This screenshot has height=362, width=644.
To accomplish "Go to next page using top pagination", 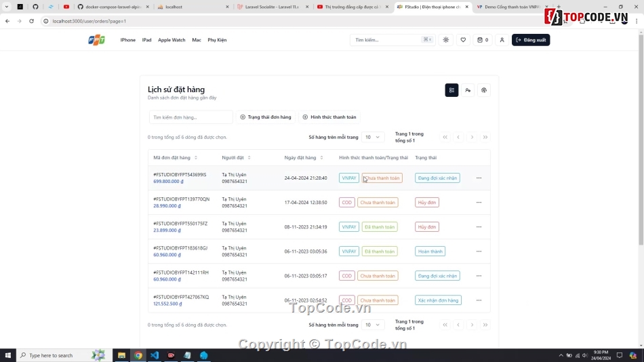I will tap(472, 137).
